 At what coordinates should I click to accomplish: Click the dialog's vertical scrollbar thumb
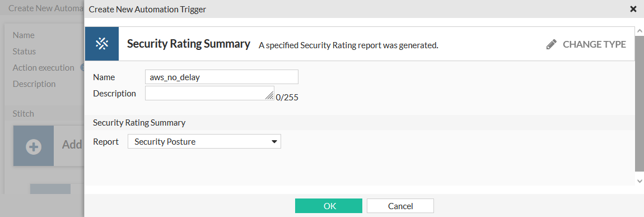tap(640, 104)
